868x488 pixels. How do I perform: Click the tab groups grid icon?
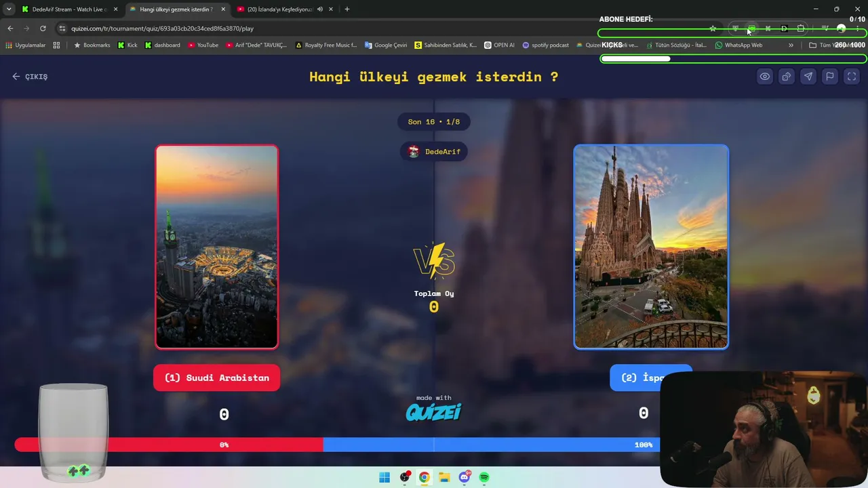click(x=56, y=45)
